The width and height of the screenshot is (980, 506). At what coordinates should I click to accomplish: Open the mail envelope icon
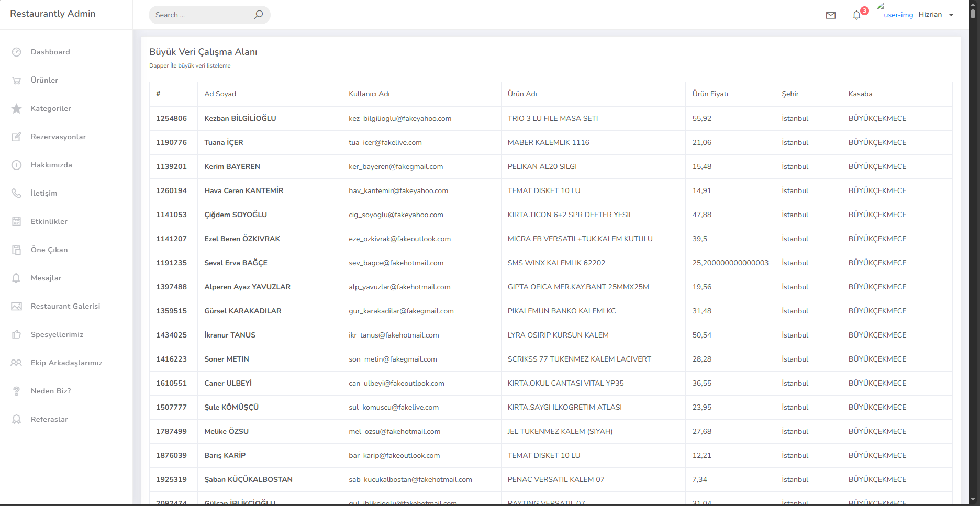(x=831, y=15)
